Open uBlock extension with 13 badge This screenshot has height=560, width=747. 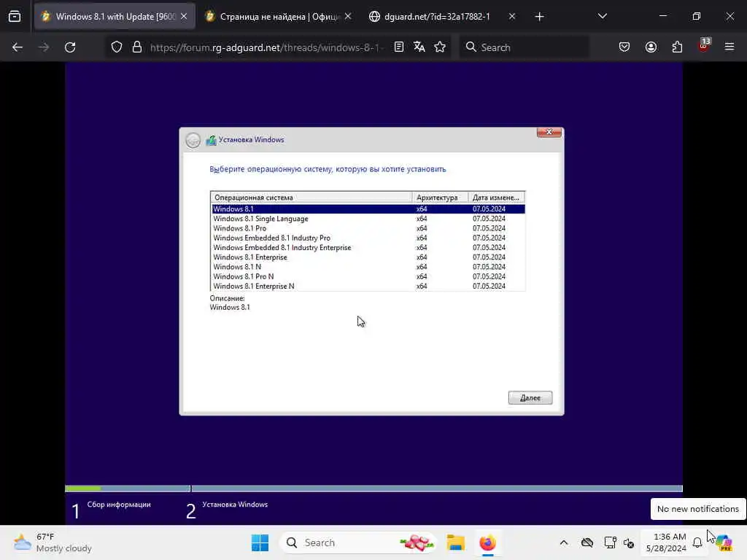coord(704,46)
